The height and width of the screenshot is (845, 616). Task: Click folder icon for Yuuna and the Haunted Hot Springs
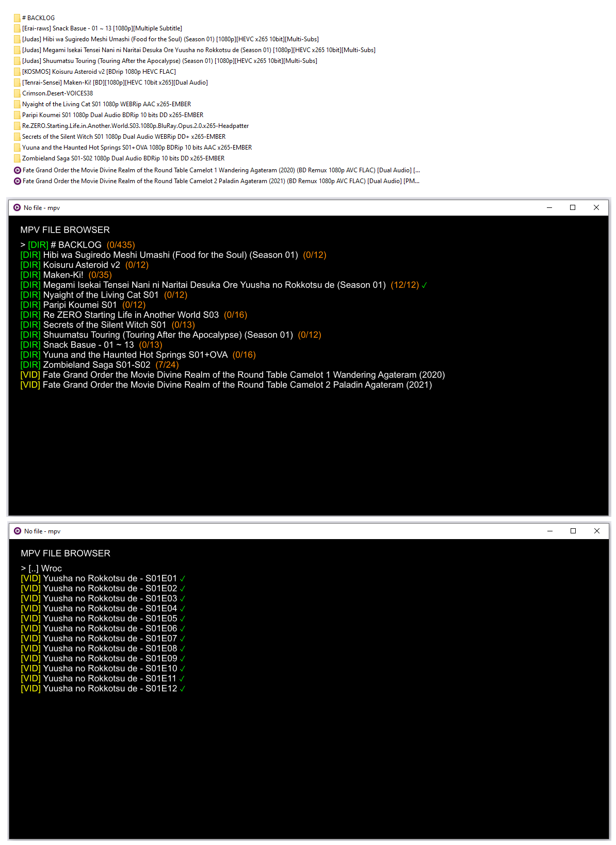[17, 148]
